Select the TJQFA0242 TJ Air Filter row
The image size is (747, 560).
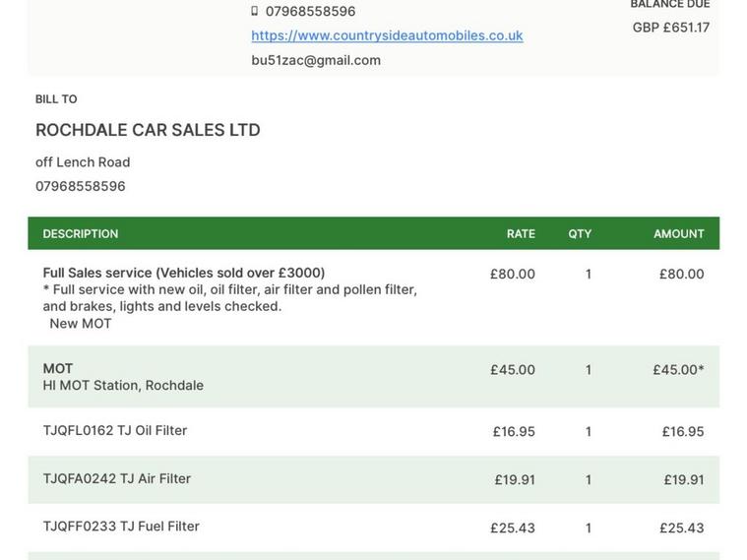[x=374, y=479]
